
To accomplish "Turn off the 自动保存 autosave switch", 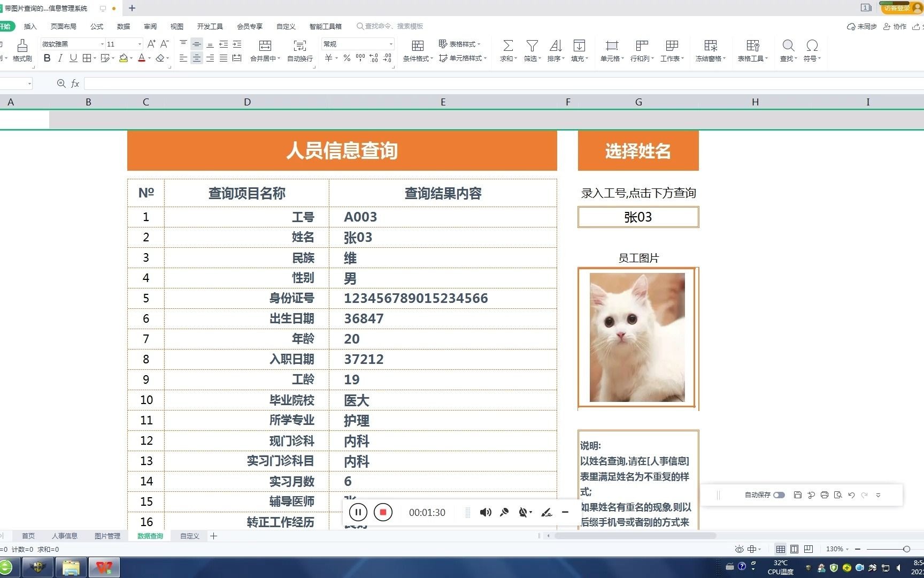I will [779, 495].
